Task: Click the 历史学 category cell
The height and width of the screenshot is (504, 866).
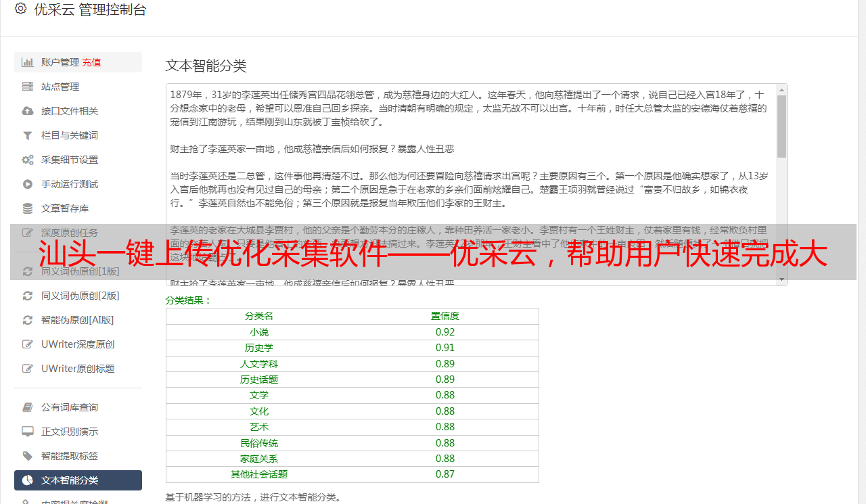Action: tap(259, 348)
